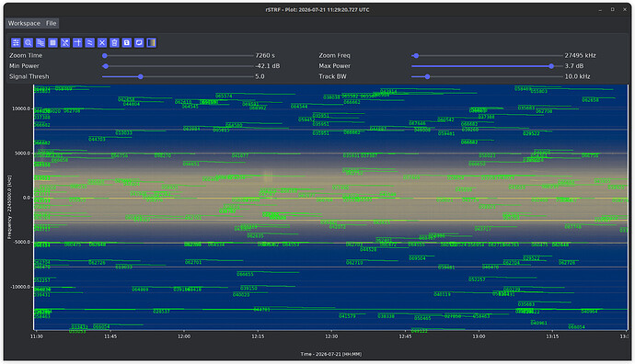Click the wavy curves fit icon
Viewport: 635px width, 364px height.
tap(90, 43)
